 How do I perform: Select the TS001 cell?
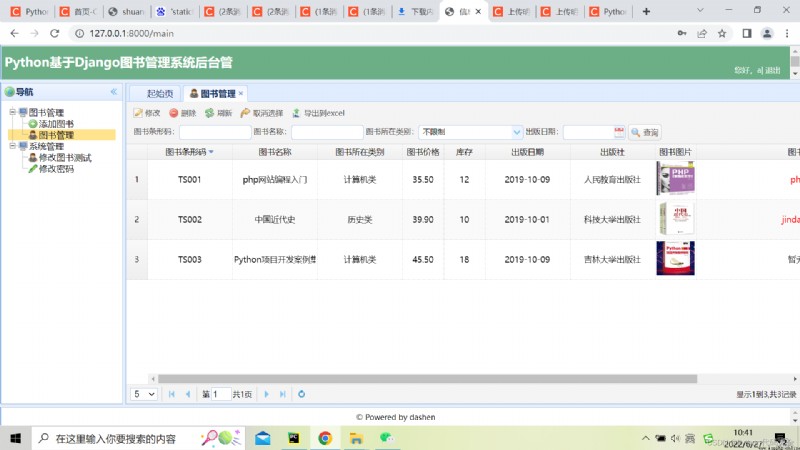tap(189, 180)
